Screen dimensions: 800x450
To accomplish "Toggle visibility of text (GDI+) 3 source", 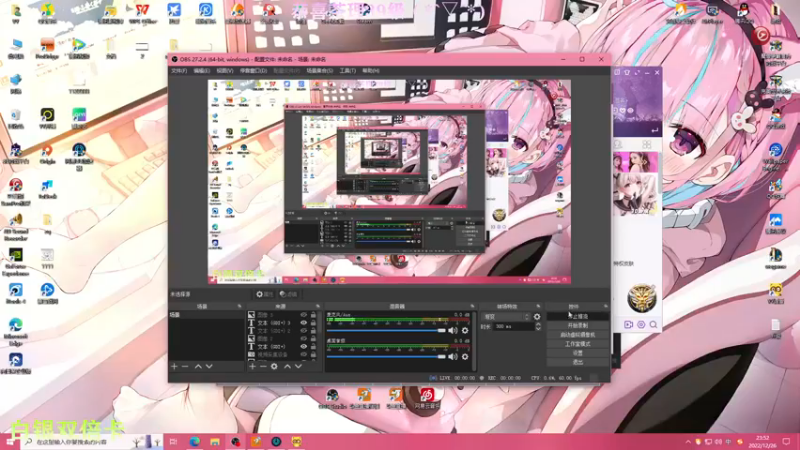I will (304, 323).
